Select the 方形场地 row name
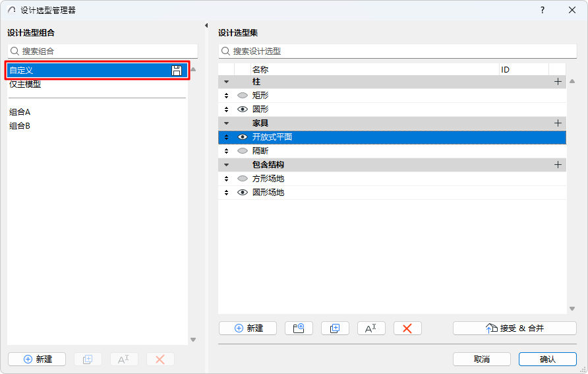The width and height of the screenshot is (588, 374). [x=268, y=179]
